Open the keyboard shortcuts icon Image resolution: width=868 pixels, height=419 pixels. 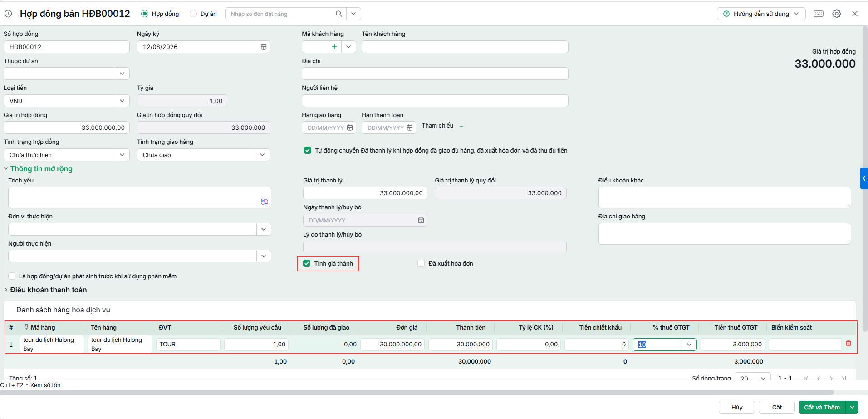819,14
